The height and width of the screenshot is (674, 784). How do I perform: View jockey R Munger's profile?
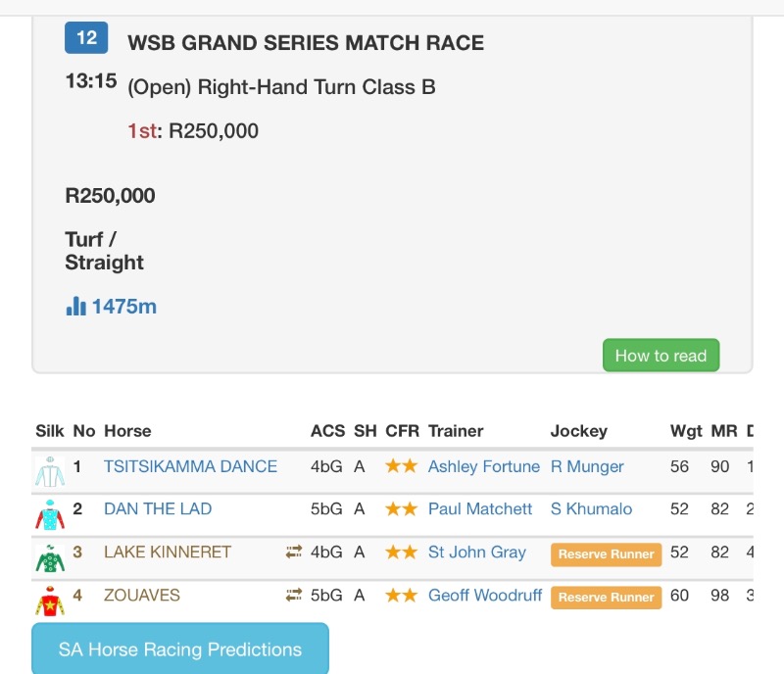point(587,466)
